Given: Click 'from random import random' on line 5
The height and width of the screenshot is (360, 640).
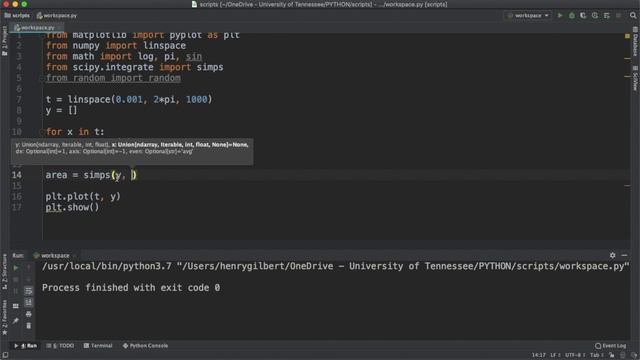Looking at the screenshot, I should pyautogui.click(x=113, y=78).
